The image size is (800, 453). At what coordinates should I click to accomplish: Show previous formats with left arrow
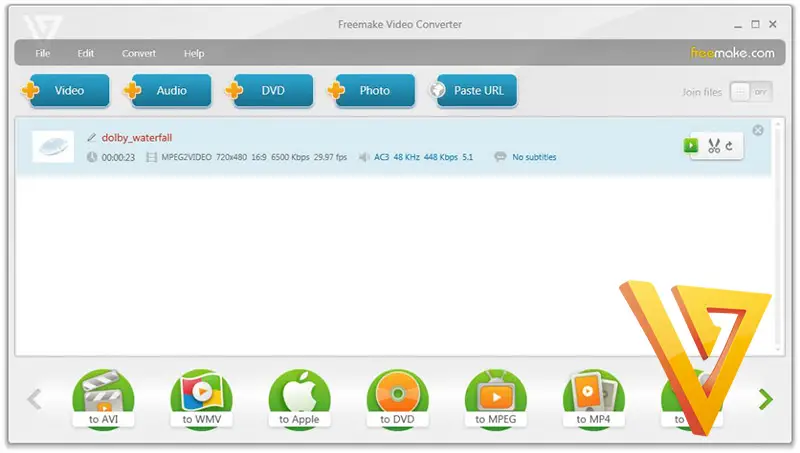34,399
